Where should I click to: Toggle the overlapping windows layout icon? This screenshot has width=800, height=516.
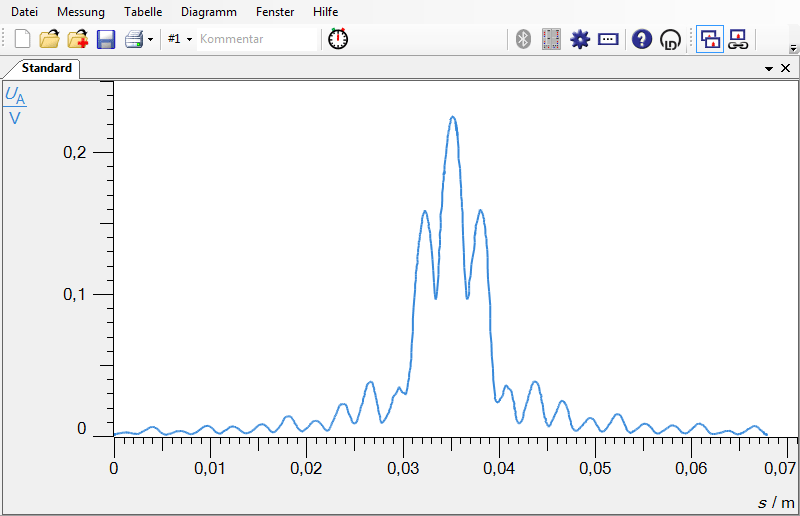point(710,39)
